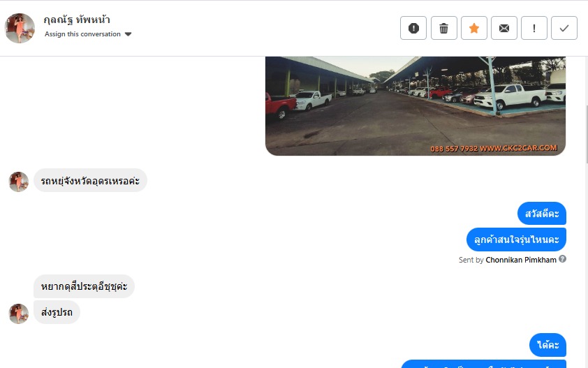Mark conversation unread with envelope icon
Image resolution: width=588 pixels, height=368 pixels.
coord(504,28)
